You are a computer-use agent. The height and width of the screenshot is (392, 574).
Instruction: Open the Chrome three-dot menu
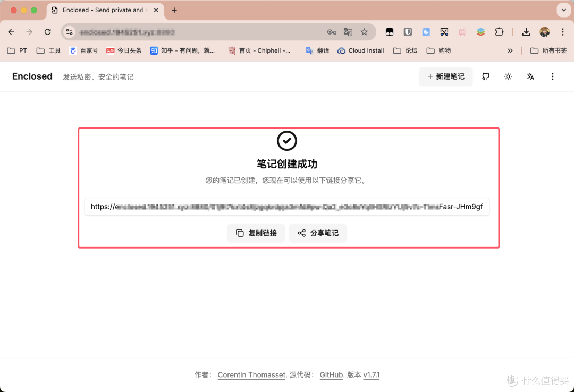tap(563, 32)
